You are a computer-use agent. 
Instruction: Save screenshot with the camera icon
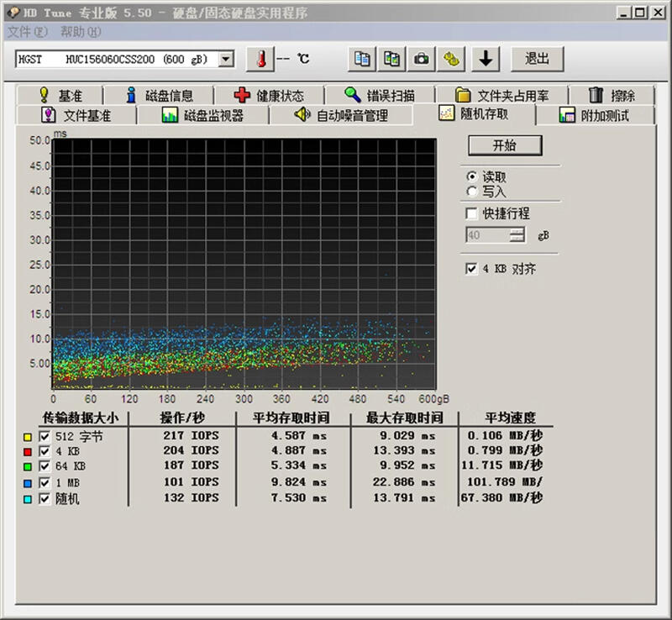point(422,59)
